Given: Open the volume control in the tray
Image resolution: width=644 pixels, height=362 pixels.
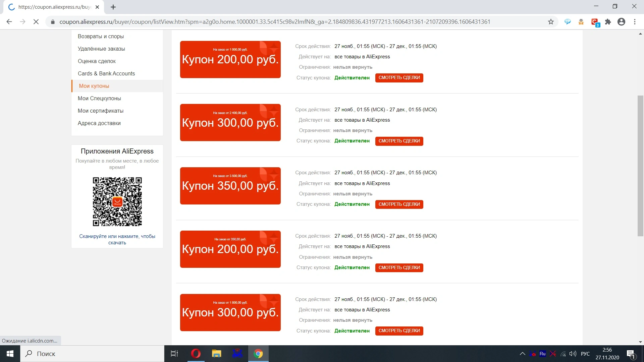Looking at the screenshot, I should (x=573, y=354).
